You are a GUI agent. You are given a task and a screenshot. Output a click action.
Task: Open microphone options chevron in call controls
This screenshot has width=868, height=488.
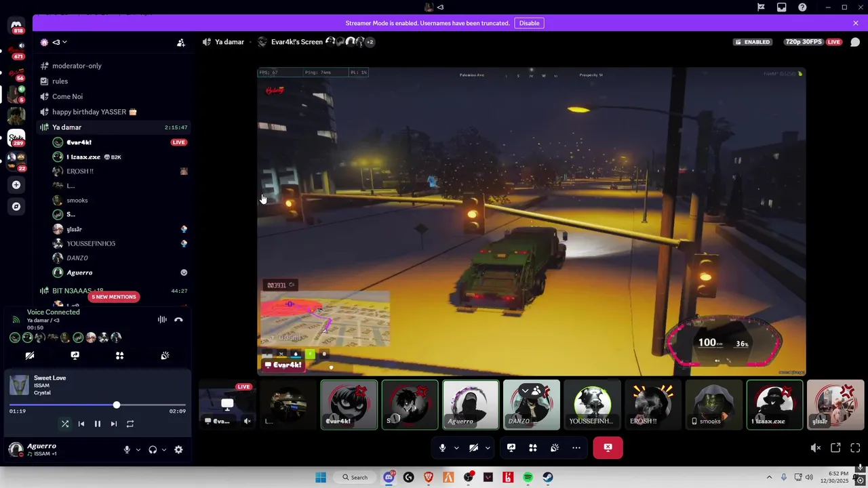456,447
